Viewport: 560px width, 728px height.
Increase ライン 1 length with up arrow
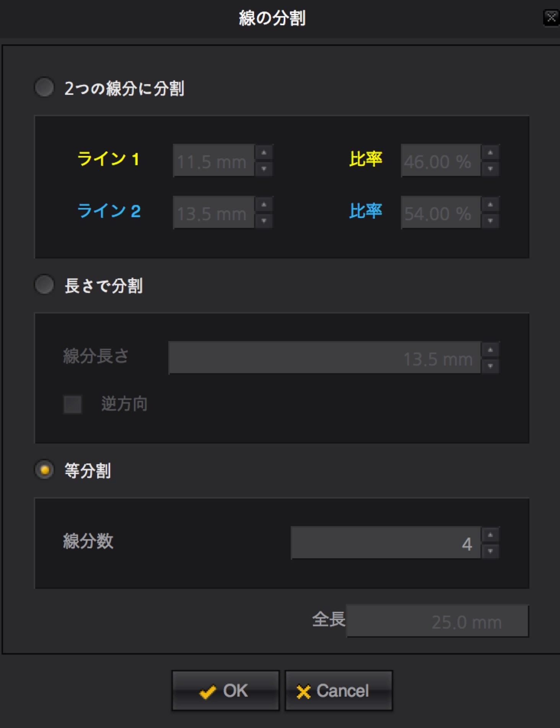[x=264, y=153]
